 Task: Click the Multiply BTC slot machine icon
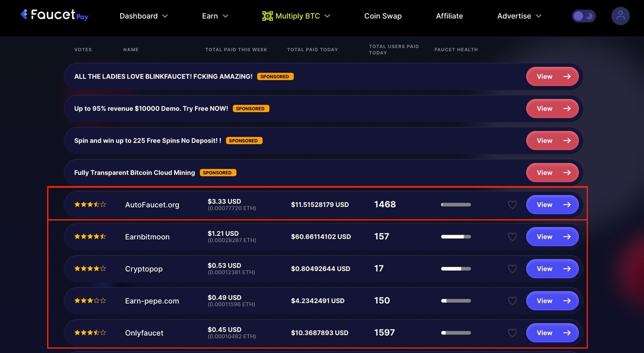pos(267,16)
